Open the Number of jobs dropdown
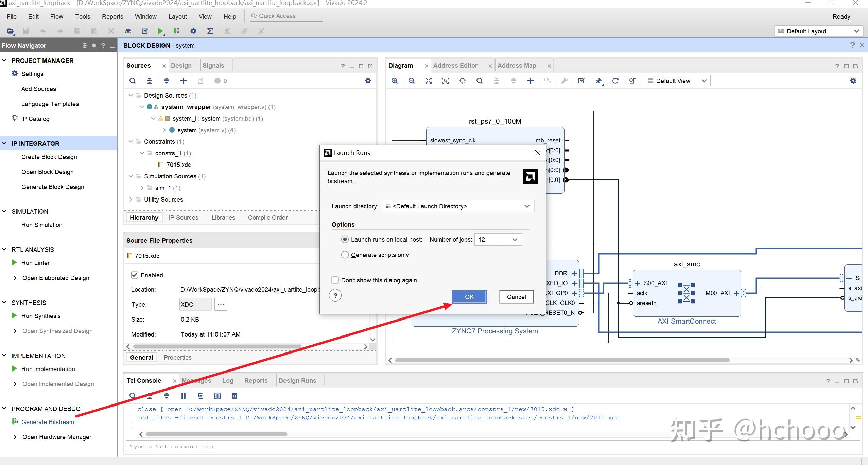 coord(498,240)
